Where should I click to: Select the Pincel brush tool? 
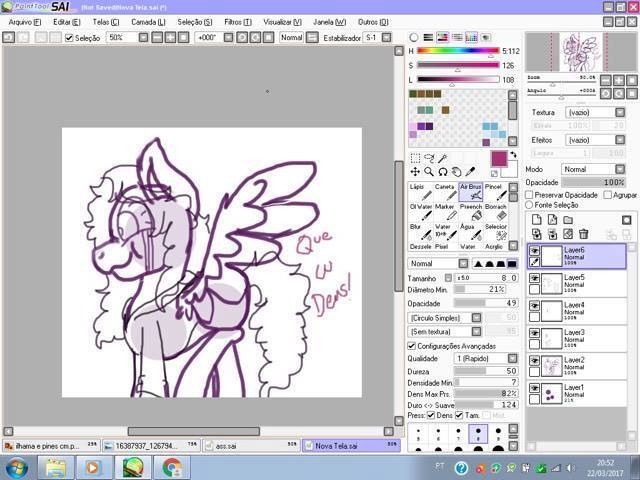[x=496, y=192]
